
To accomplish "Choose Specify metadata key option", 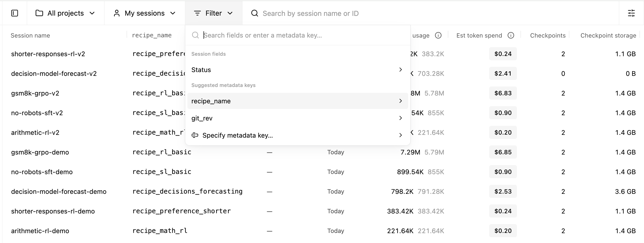I will click(x=298, y=135).
